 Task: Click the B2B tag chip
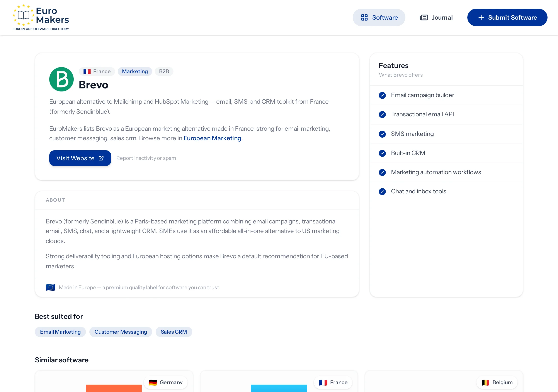pos(164,71)
